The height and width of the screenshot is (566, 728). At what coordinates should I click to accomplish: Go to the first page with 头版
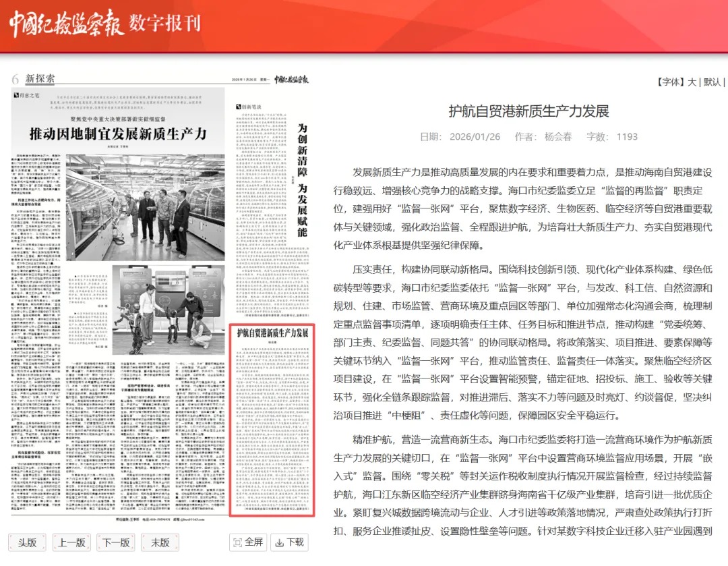pos(27,542)
